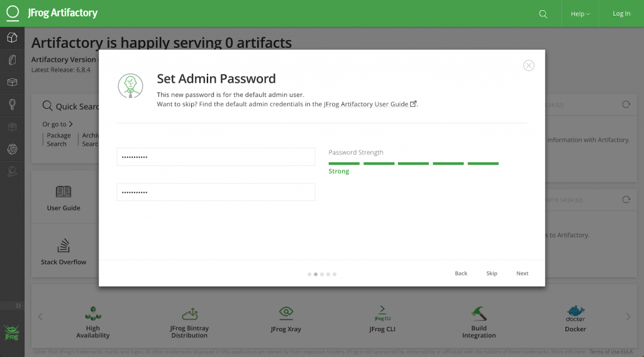Click the Log In link

click(621, 14)
